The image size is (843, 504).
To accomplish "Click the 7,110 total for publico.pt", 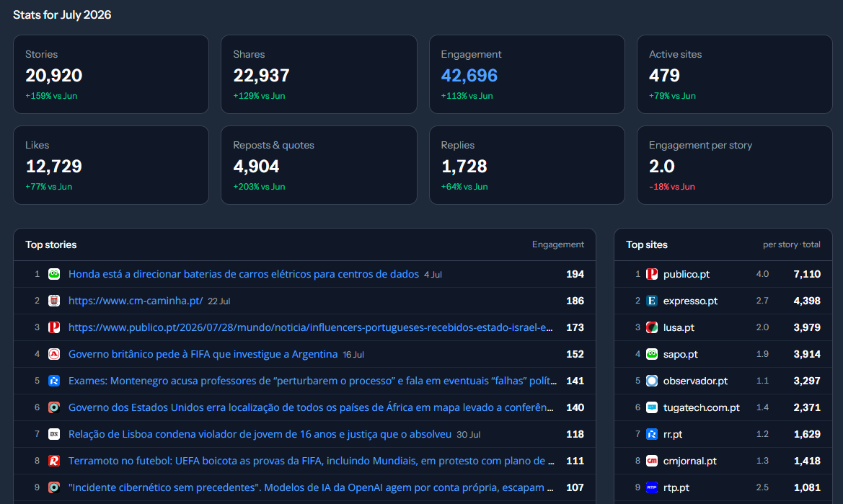I will coord(807,274).
